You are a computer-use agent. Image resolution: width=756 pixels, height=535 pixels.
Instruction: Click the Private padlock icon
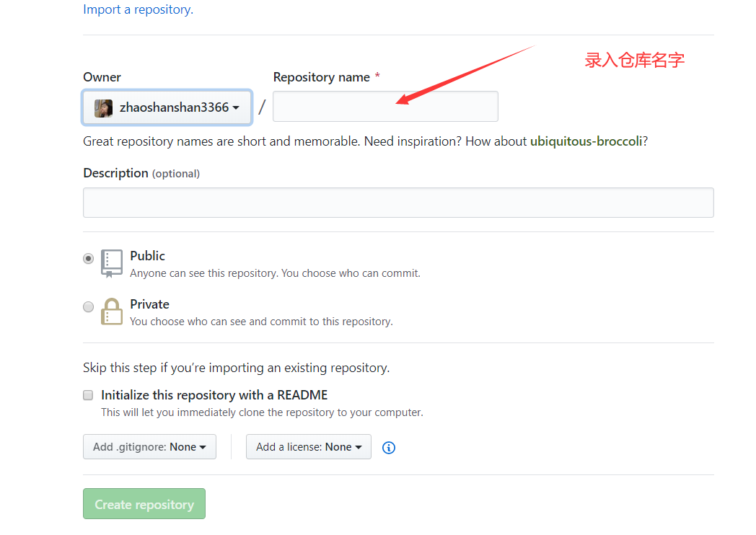coord(111,311)
